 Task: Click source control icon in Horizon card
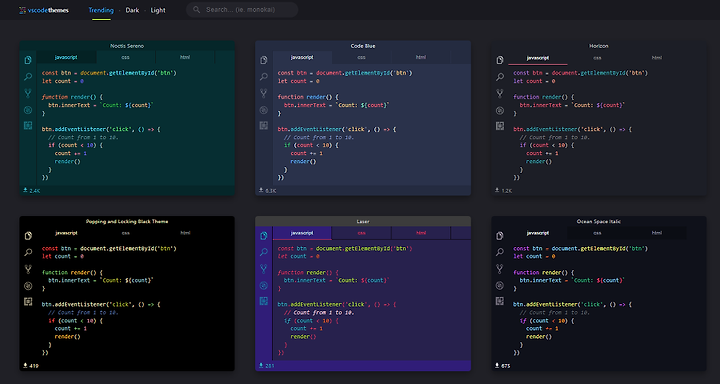pyautogui.click(x=500, y=93)
